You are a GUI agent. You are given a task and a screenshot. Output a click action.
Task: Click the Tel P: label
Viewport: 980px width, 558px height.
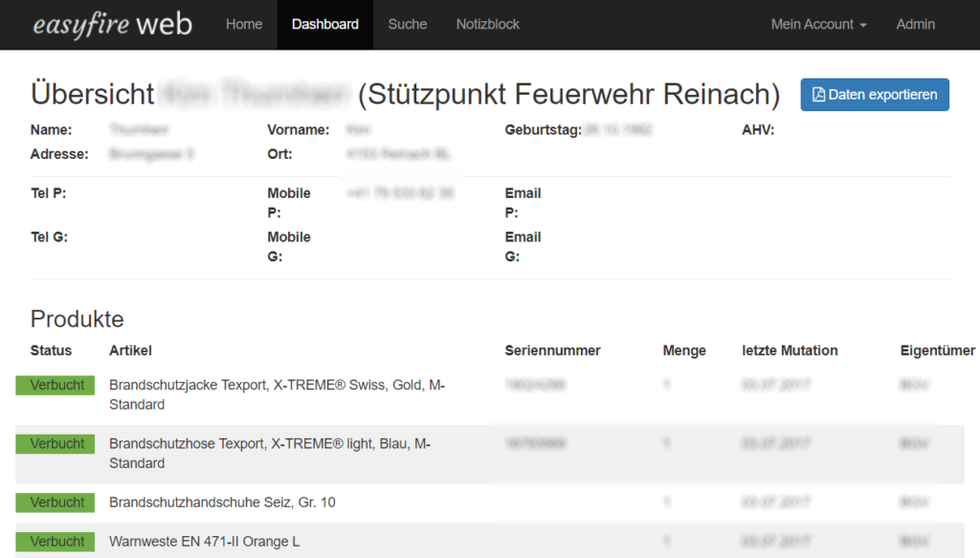pos(48,193)
